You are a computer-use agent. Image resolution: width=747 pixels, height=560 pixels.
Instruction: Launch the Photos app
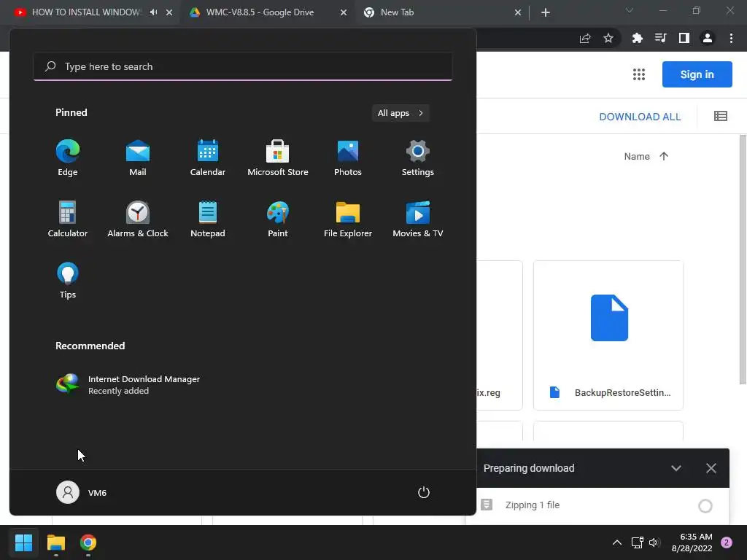(348, 158)
